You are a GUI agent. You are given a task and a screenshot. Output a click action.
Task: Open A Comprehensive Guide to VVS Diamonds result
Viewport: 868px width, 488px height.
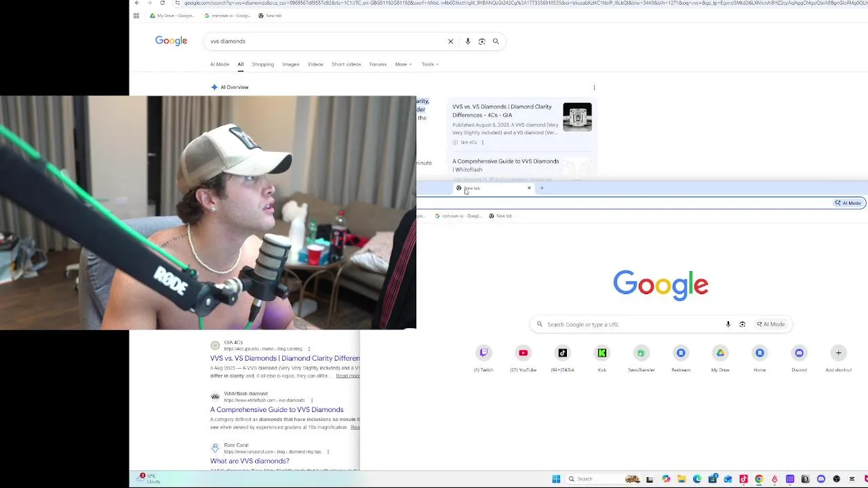coord(277,409)
